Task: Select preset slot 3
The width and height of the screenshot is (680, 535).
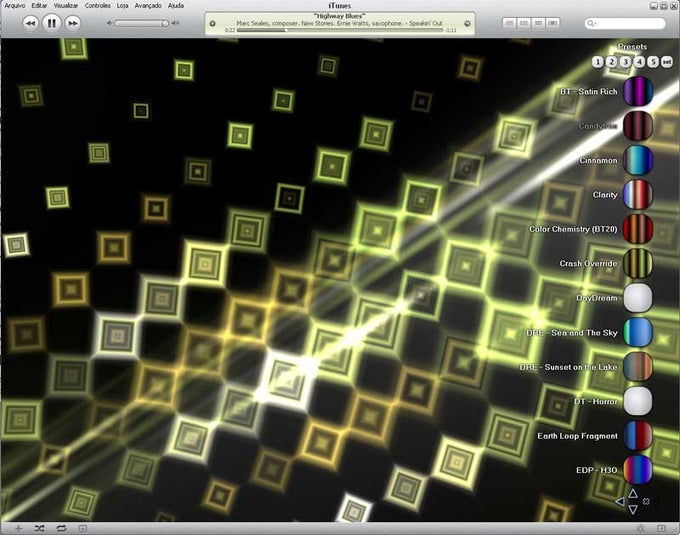Action: pos(625,62)
